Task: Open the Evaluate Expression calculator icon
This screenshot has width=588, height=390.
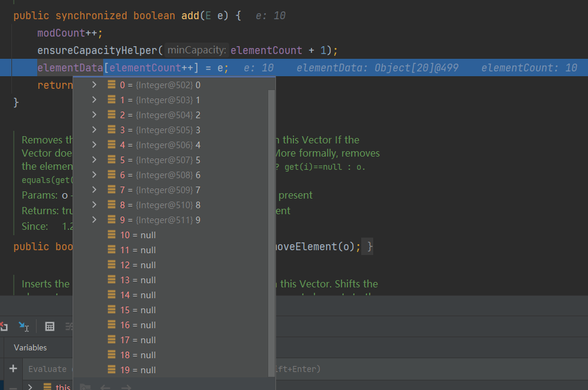Action: point(50,326)
